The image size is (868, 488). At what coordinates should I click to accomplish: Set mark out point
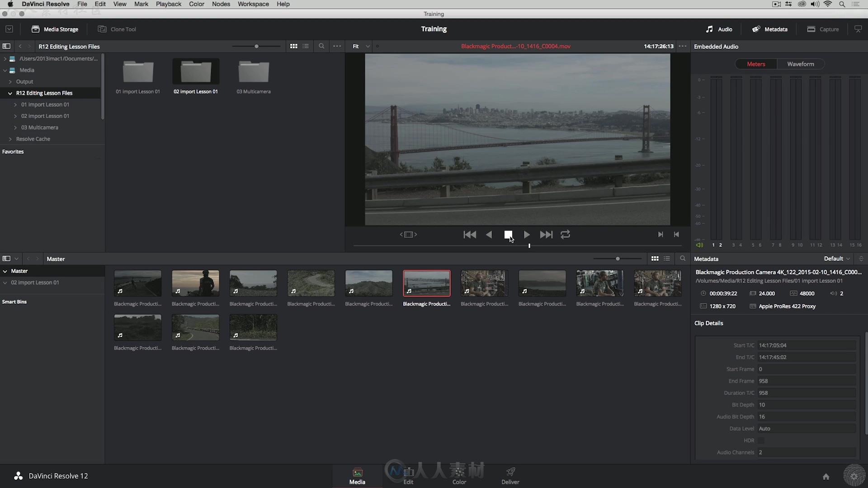676,235
